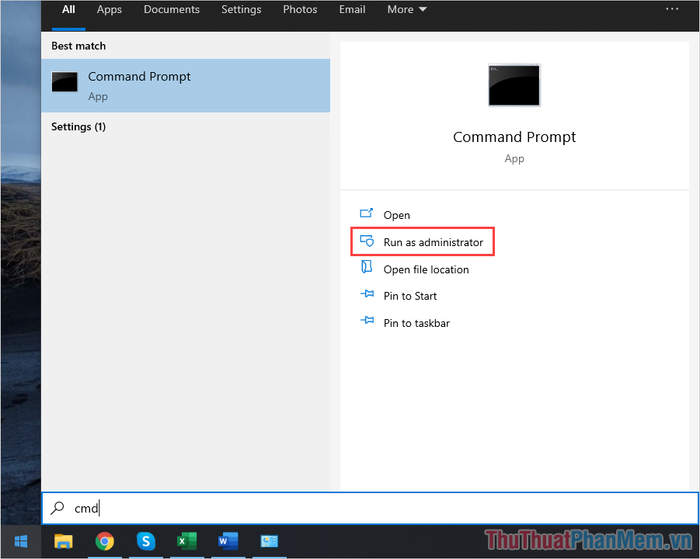
Task: Open the Windows Start button
Action: 21,542
